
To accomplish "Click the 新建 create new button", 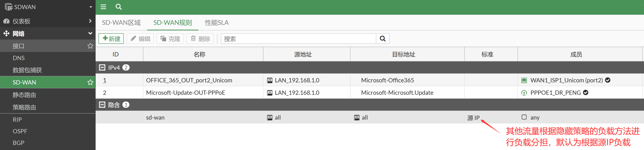I will (111, 39).
